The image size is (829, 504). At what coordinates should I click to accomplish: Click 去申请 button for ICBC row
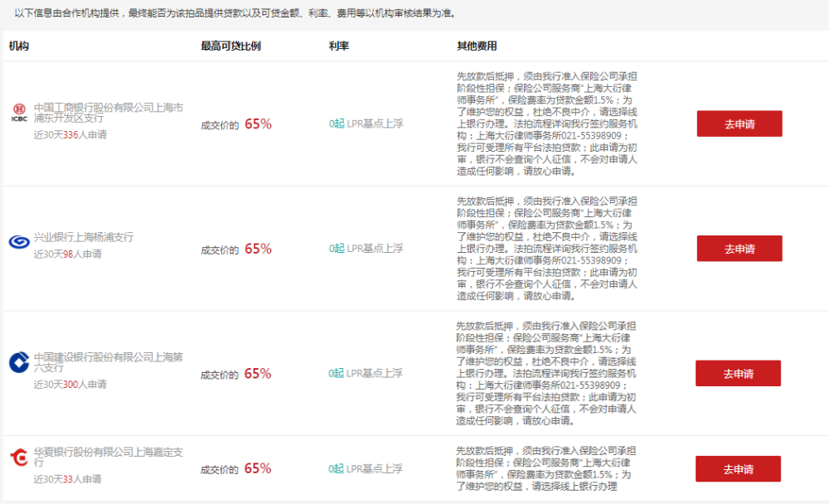pos(739,122)
